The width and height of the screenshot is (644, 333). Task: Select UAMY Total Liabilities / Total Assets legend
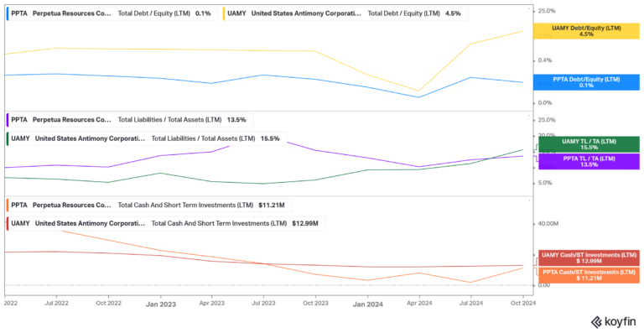click(146, 138)
